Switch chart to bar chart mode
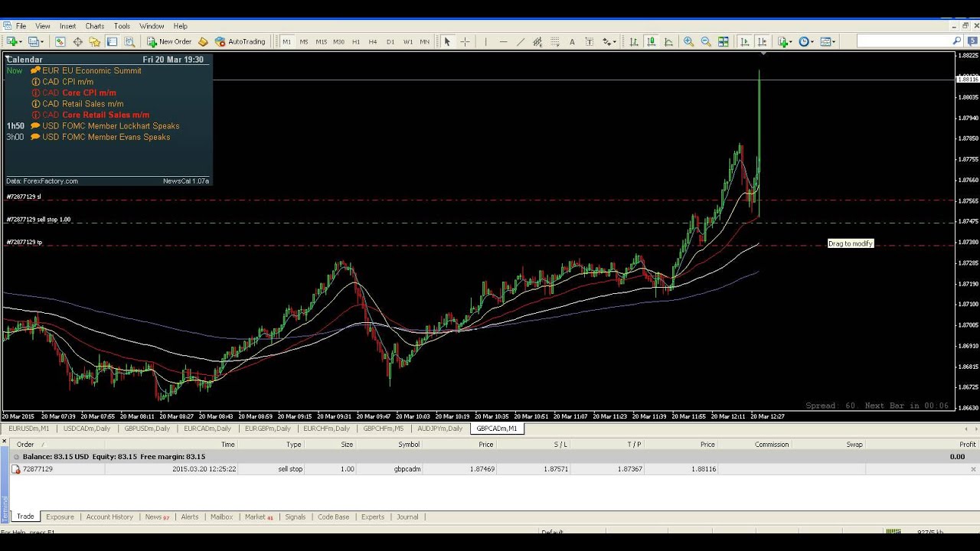Image resolution: width=980 pixels, height=551 pixels. click(x=633, y=41)
